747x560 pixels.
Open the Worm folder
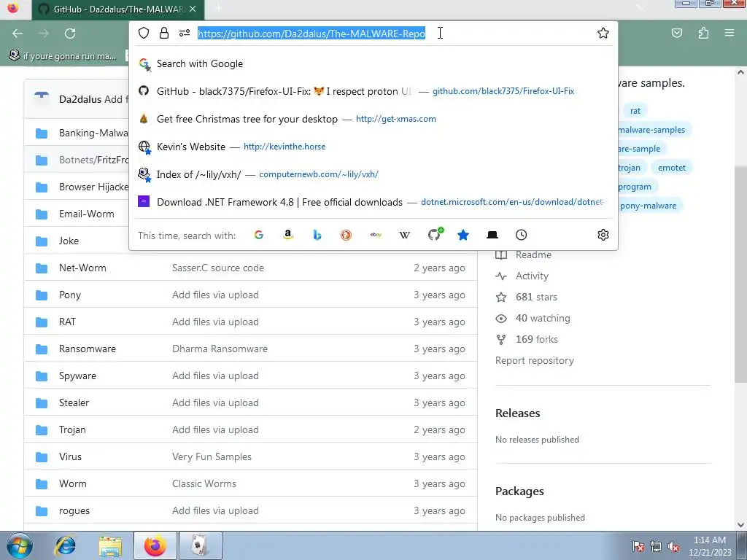72,483
